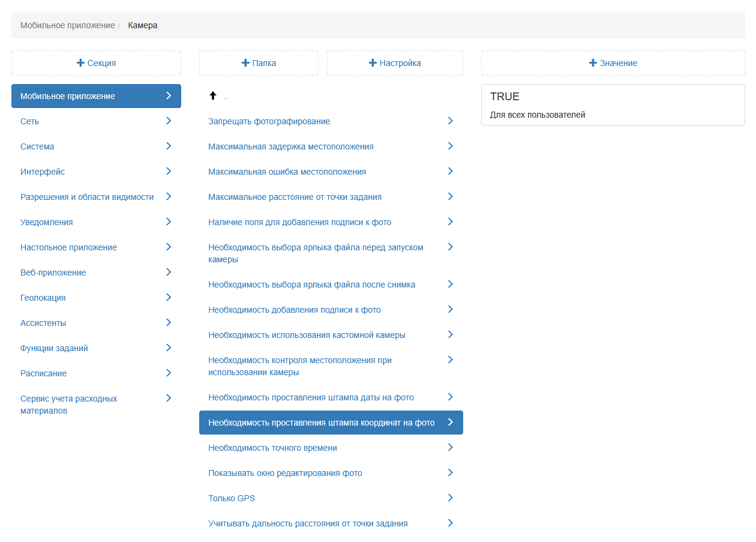The image size is (756, 542).
Task: Go to the Мобильное приложение breadcrumb link
Action: tap(67, 25)
